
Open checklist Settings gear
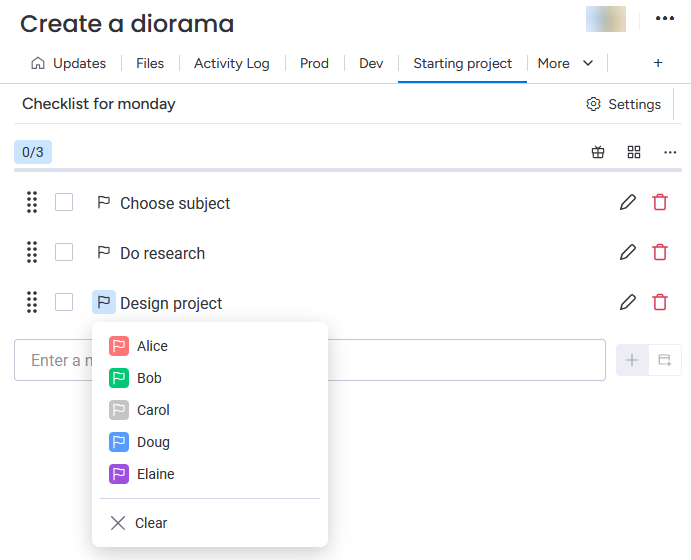[x=623, y=104]
